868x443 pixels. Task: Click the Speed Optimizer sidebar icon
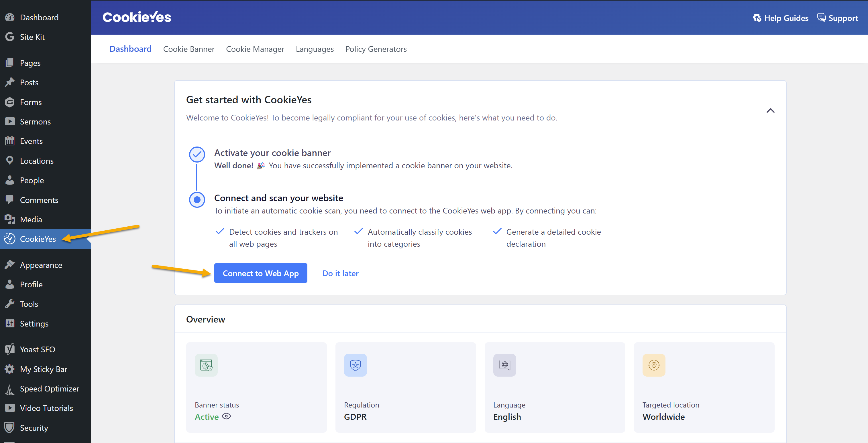point(9,389)
